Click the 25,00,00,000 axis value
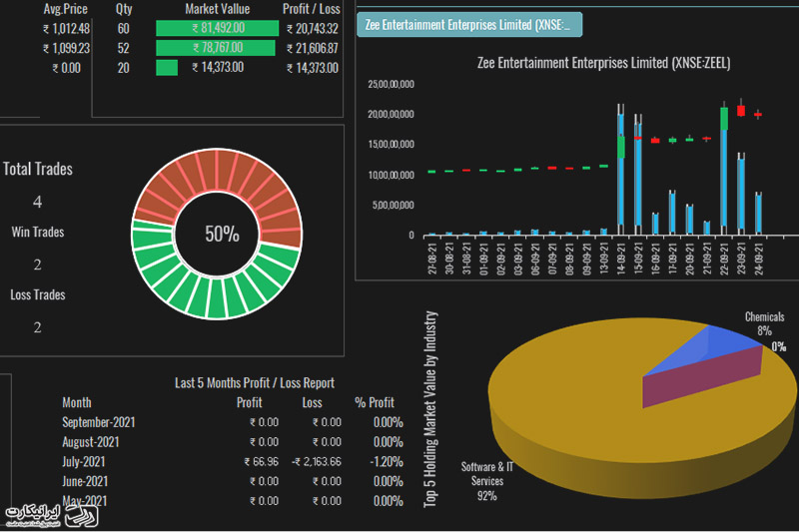The width and height of the screenshot is (799, 532). point(391,84)
